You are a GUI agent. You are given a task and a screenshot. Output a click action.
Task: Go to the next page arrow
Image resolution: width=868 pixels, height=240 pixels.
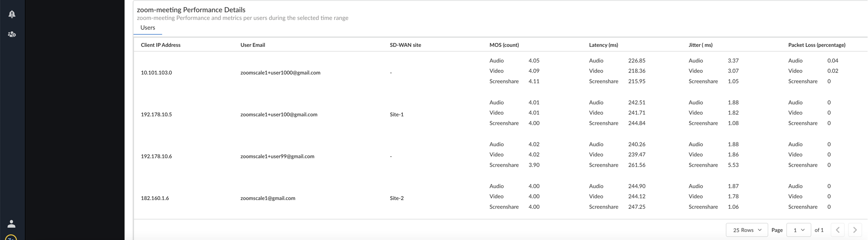tap(855, 230)
